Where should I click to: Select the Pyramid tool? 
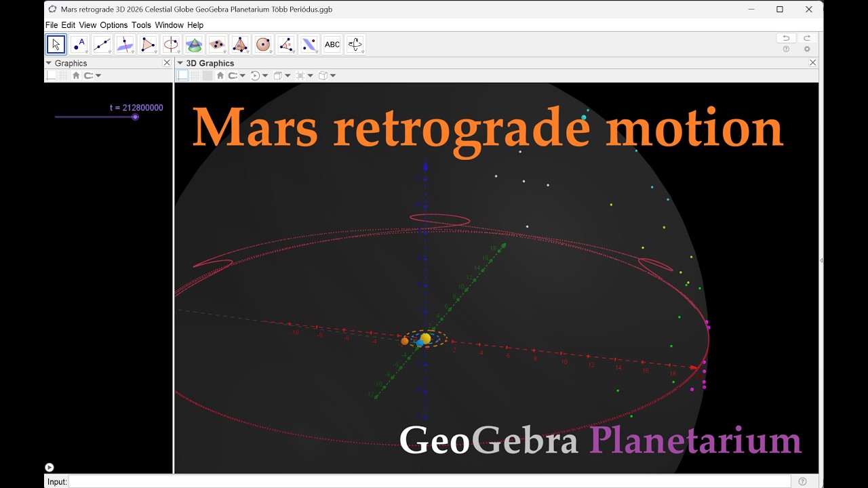click(240, 45)
